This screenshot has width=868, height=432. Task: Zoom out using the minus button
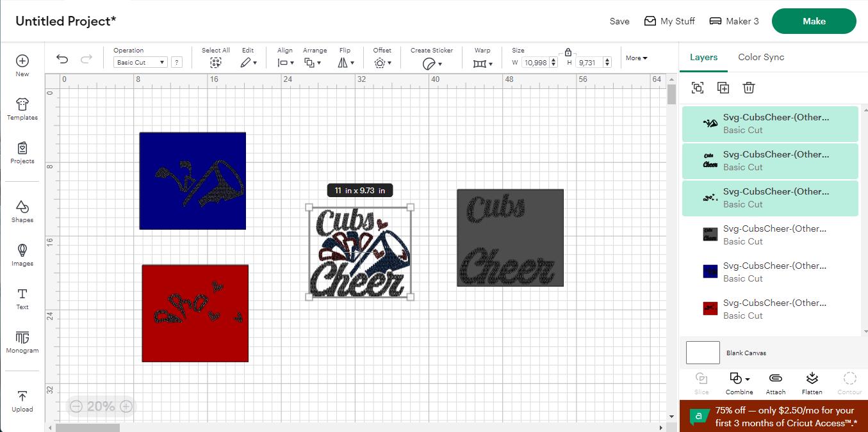[76, 406]
